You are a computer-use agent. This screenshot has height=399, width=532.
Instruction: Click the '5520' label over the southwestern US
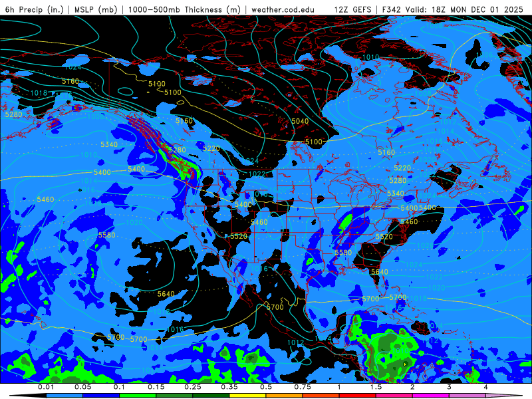(239, 236)
